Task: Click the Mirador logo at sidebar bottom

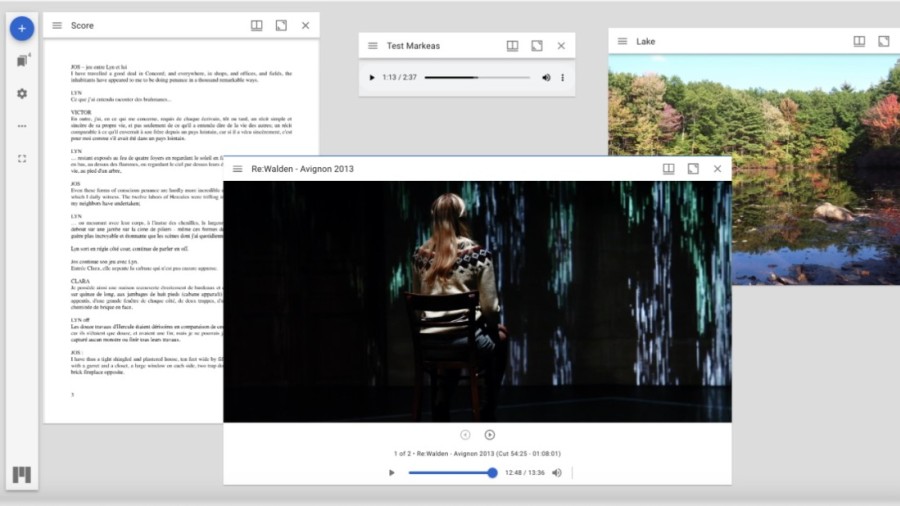Action: pos(22,474)
